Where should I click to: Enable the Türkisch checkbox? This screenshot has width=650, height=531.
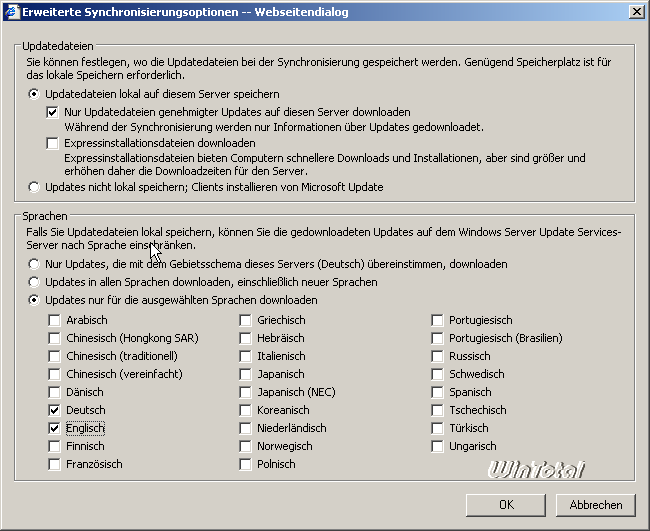pos(437,428)
